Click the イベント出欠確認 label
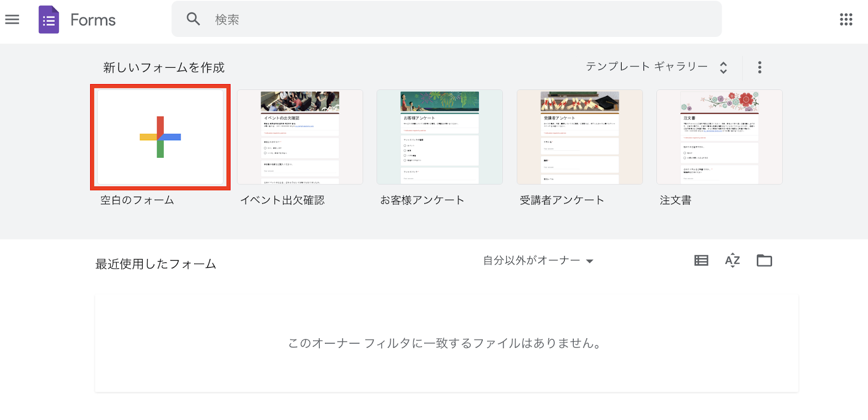 (283, 200)
